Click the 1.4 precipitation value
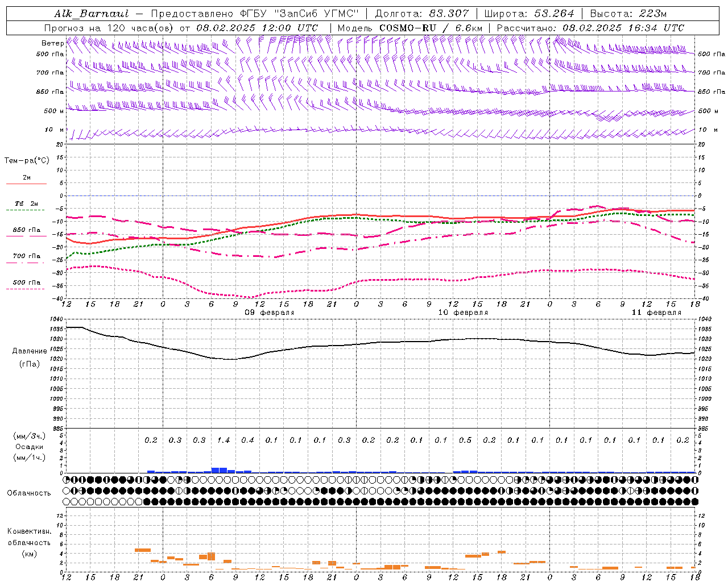 coord(224,440)
